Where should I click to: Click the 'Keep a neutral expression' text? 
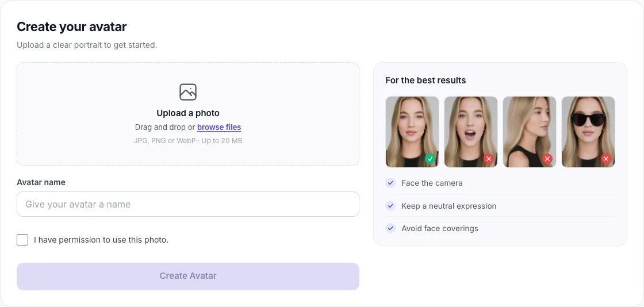[x=449, y=206]
